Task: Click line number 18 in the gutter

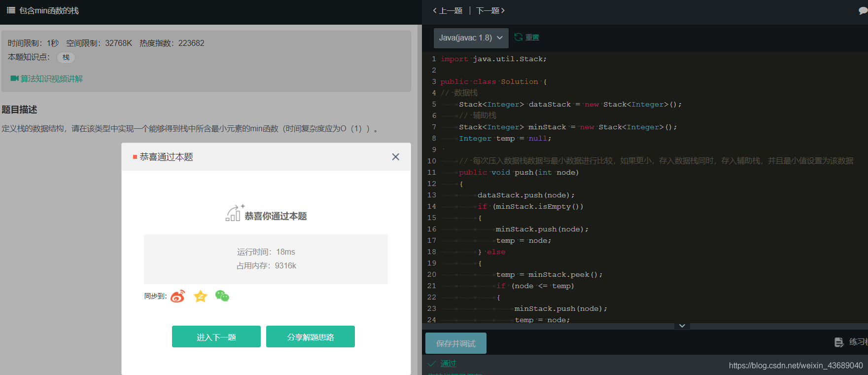Action: tap(432, 252)
